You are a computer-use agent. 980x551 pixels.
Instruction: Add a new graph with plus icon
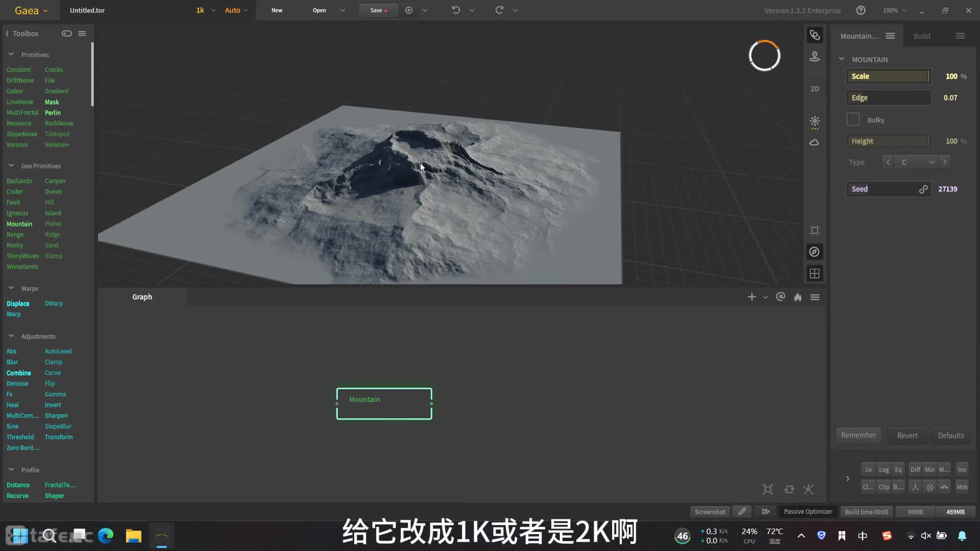click(x=752, y=297)
